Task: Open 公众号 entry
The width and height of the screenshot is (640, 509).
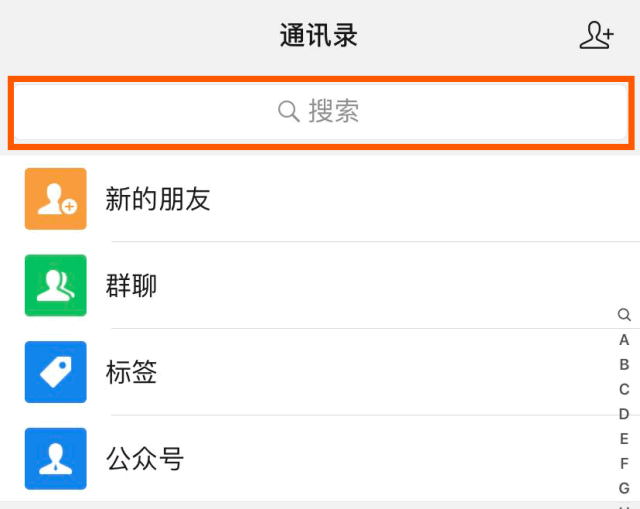Action: 145,459
